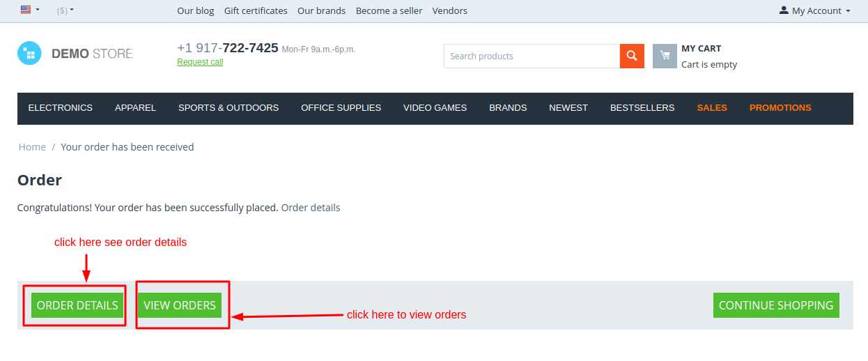
Task: Focus the Search products input field
Action: [x=531, y=56]
